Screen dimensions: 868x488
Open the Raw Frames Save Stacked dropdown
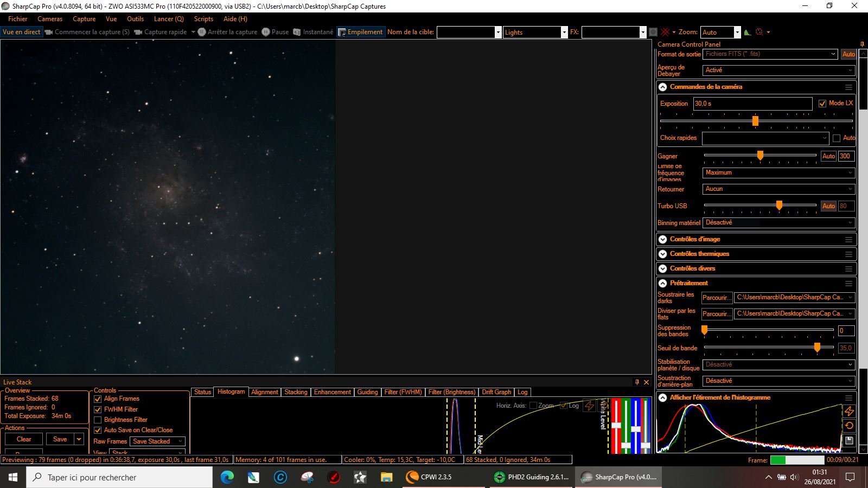(x=158, y=441)
